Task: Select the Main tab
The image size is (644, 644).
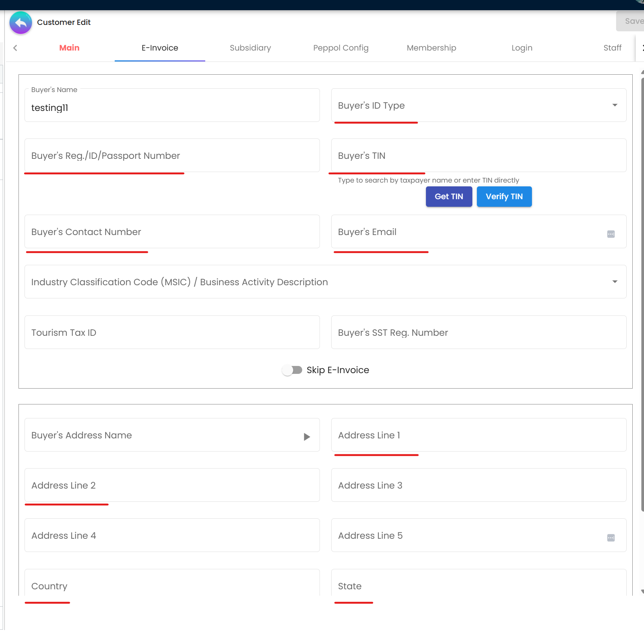Action: click(69, 48)
